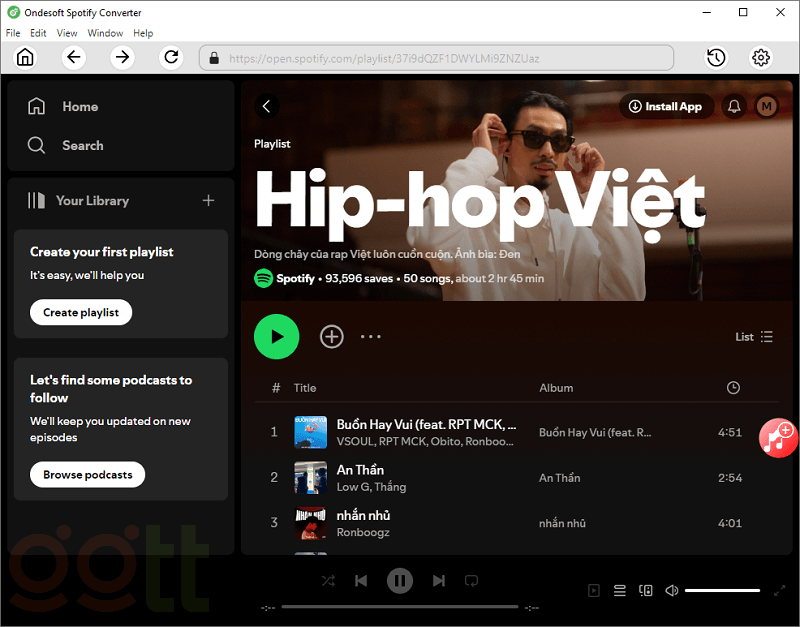Click the Browse podcasts button
The width and height of the screenshot is (800, 627).
coord(87,474)
